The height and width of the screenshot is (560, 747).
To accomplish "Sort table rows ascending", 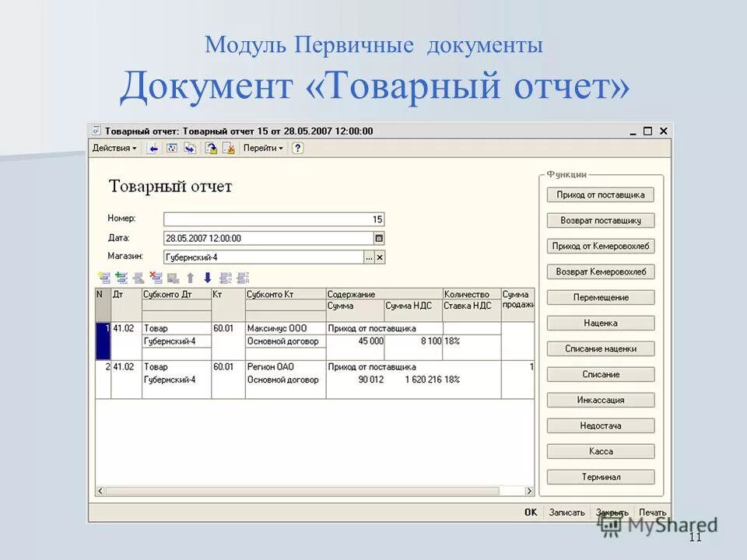I will tap(224, 277).
